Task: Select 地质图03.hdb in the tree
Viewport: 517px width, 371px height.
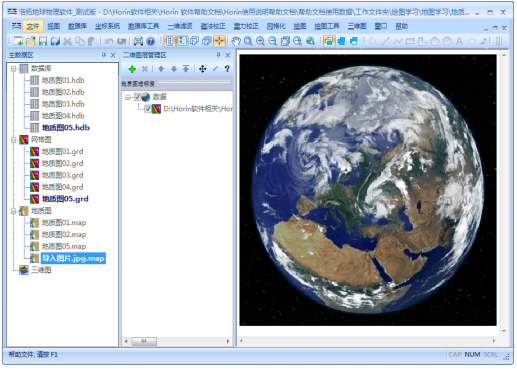Action: click(x=63, y=104)
